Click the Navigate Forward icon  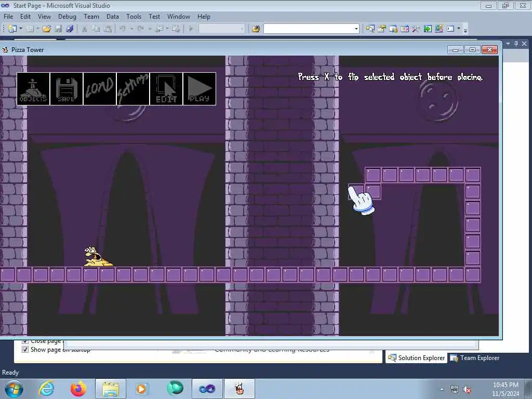coord(176,29)
